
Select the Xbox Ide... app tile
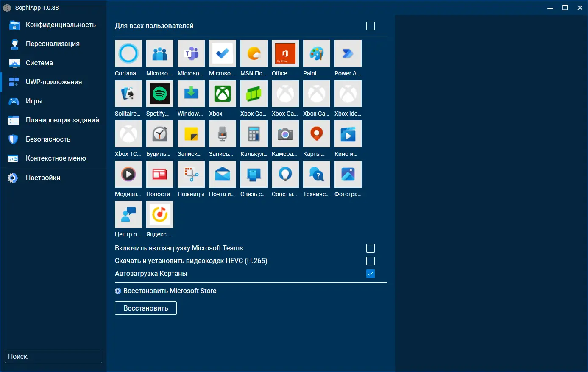(348, 94)
